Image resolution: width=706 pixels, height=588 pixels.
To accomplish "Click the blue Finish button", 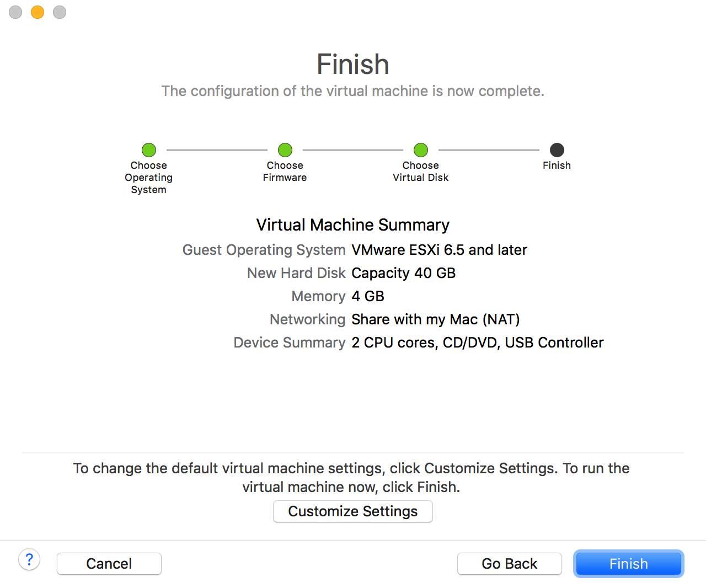I will point(628,564).
